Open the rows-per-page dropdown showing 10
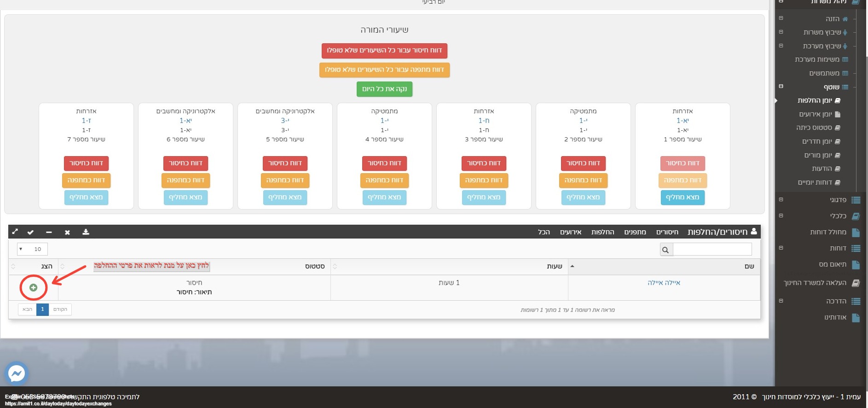 pyautogui.click(x=32, y=249)
